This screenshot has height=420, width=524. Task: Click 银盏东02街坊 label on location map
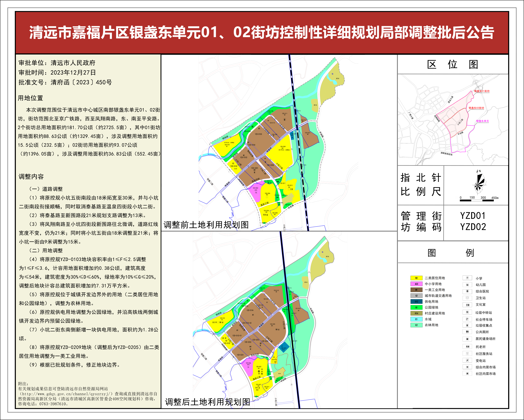(x=476, y=108)
